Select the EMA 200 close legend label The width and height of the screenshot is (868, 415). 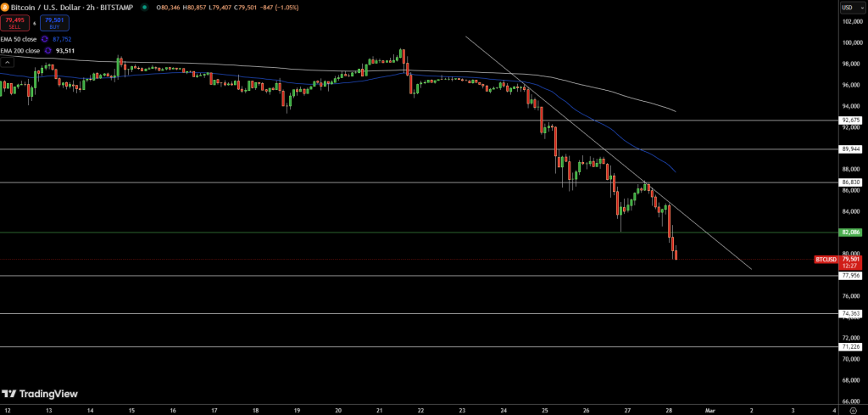click(21, 50)
